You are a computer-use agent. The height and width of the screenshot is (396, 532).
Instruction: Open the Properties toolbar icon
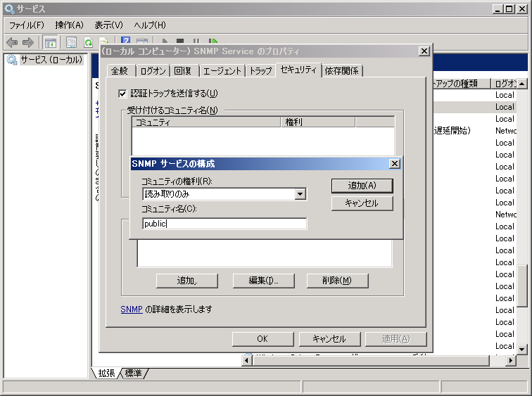pos(71,43)
